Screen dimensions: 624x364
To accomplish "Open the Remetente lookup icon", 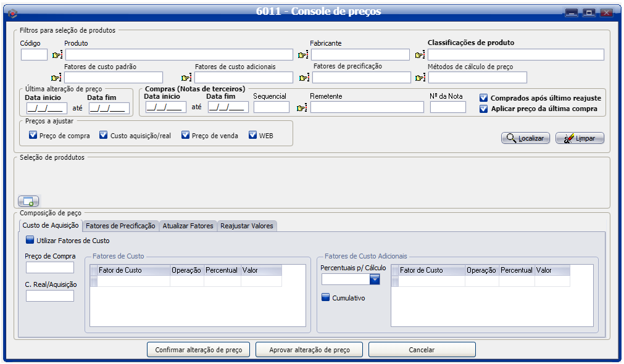I will click(302, 107).
